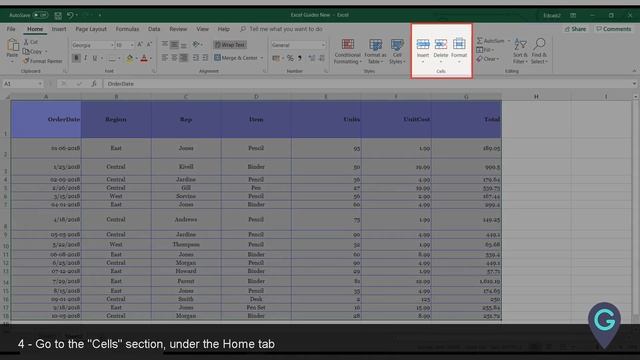Open the File tab

pos(11,29)
